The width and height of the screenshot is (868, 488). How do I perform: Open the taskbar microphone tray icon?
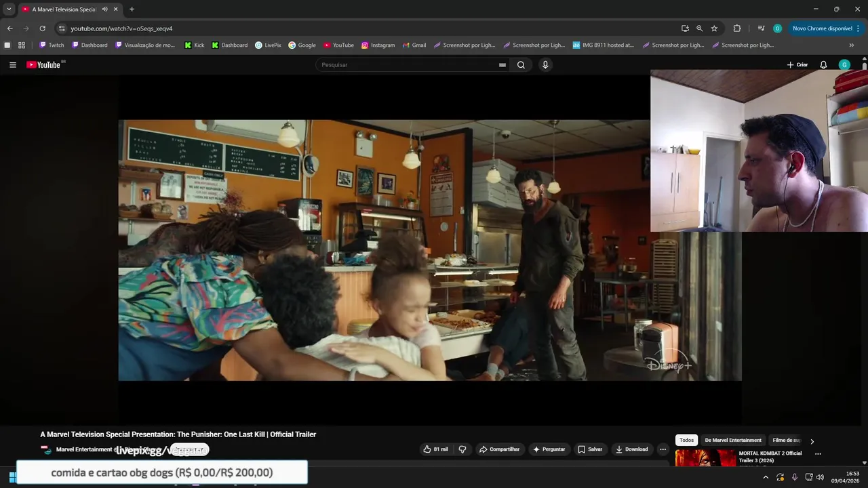pos(794,477)
